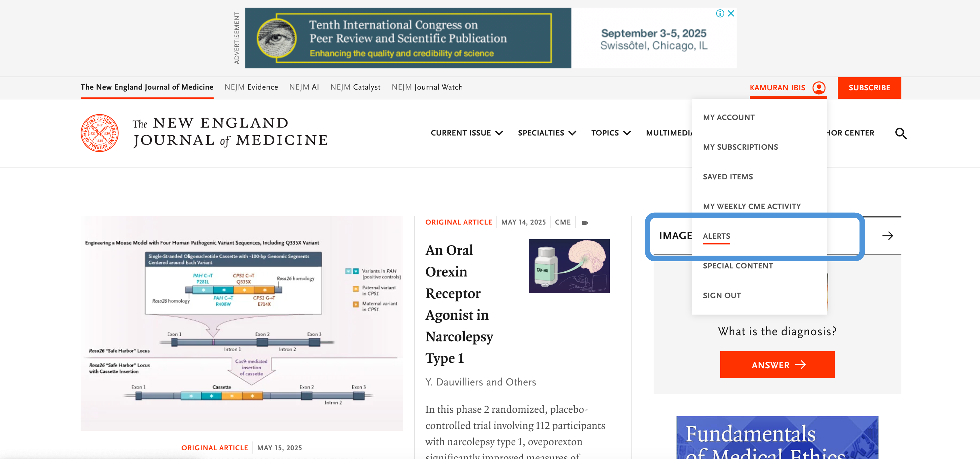Image resolution: width=980 pixels, height=459 pixels.
Task: Open Special Content menu entry
Action: click(738, 266)
